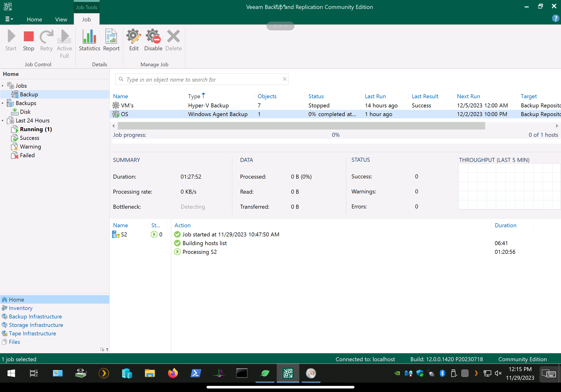Viewport: 561px width, 392px height.
Task: Open the Backup Infrastructure view
Action: point(35,317)
